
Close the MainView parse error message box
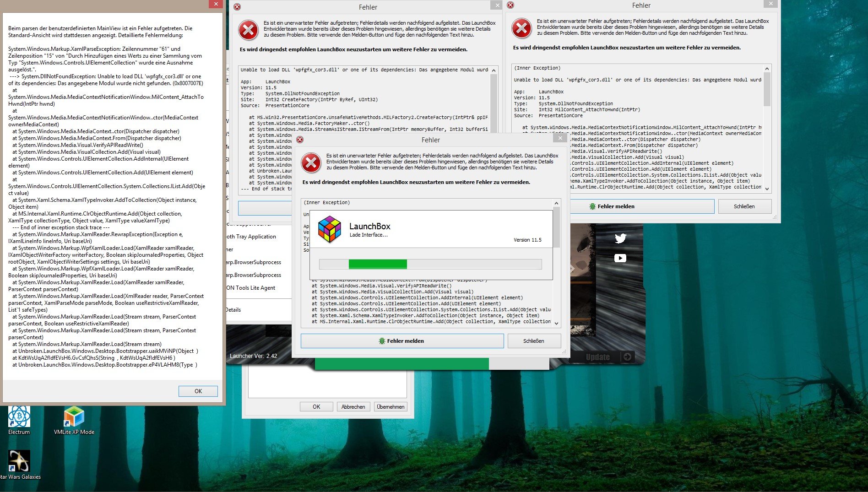click(x=216, y=4)
